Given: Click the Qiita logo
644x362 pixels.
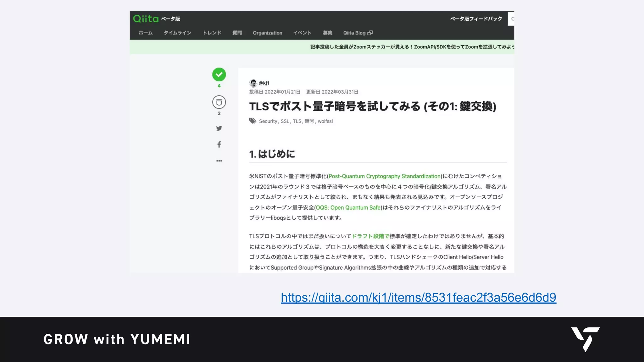Looking at the screenshot, I should [x=146, y=19].
